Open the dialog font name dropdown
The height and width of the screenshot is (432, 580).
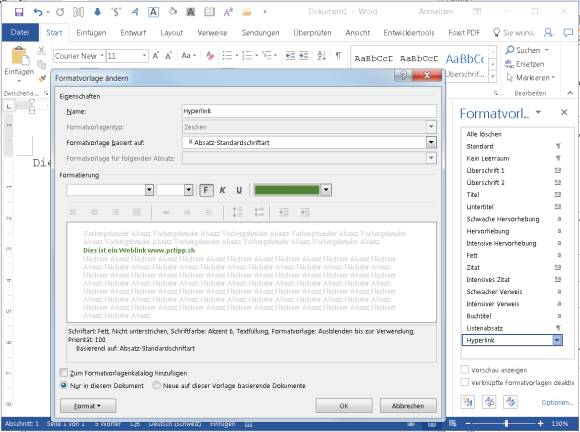pyautogui.click(x=149, y=190)
